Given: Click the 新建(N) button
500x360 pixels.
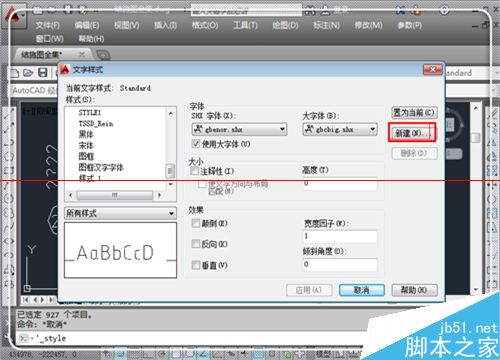Looking at the screenshot, I should (412, 133).
